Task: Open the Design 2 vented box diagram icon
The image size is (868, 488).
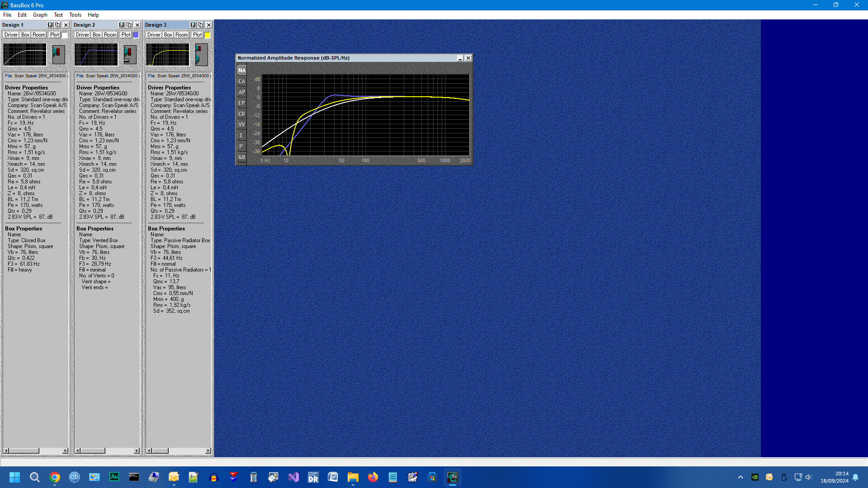Action: (130, 55)
